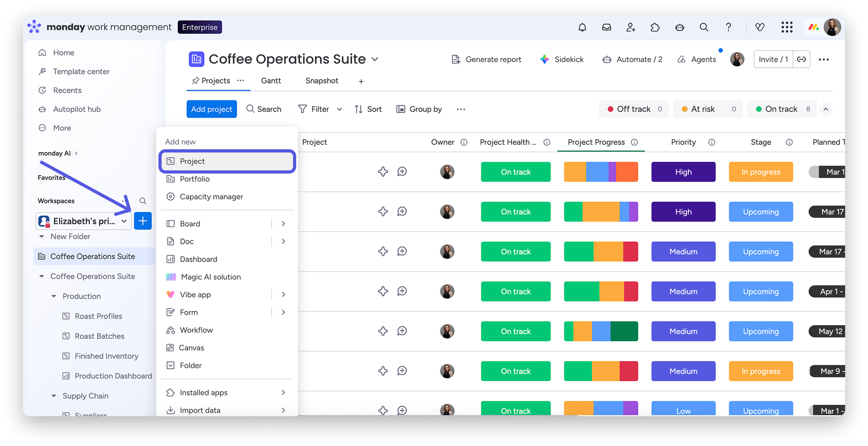Screen dimensions: 868x446
Task: Click the Project Health column info icon
Action: 547,142
